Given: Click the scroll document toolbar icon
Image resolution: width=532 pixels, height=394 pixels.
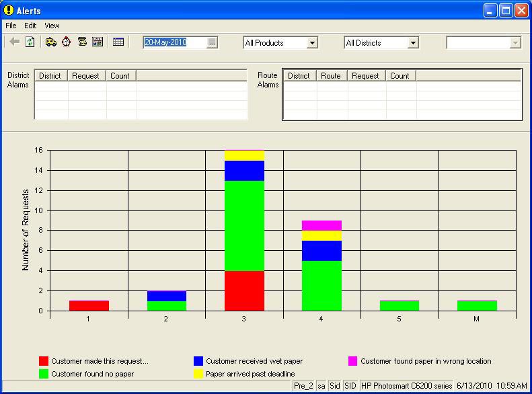Looking at the screenshot, I should tap(82, 42).
